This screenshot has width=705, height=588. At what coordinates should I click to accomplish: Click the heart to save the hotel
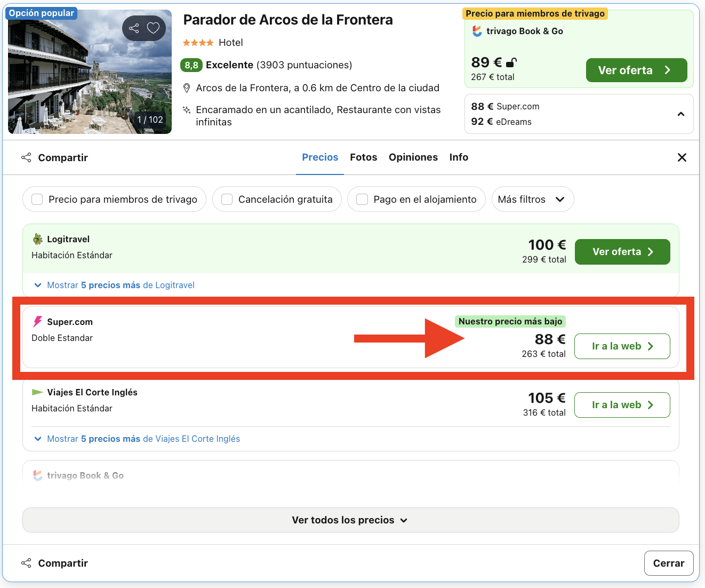153,28
